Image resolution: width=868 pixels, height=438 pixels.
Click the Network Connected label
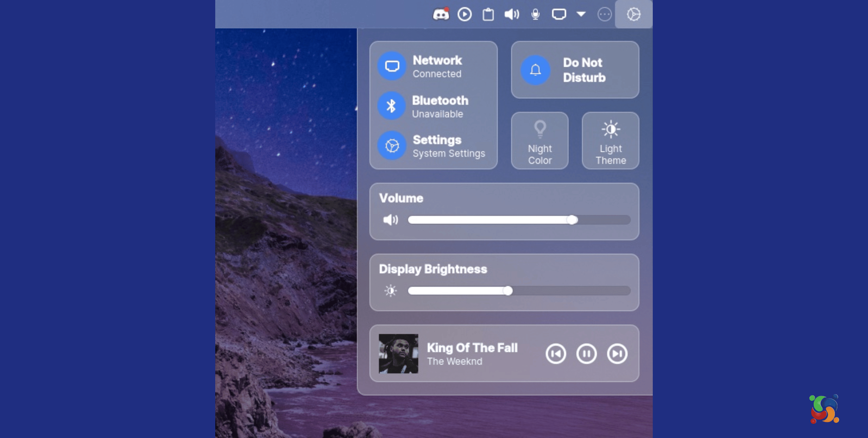[x=437, y=66]
